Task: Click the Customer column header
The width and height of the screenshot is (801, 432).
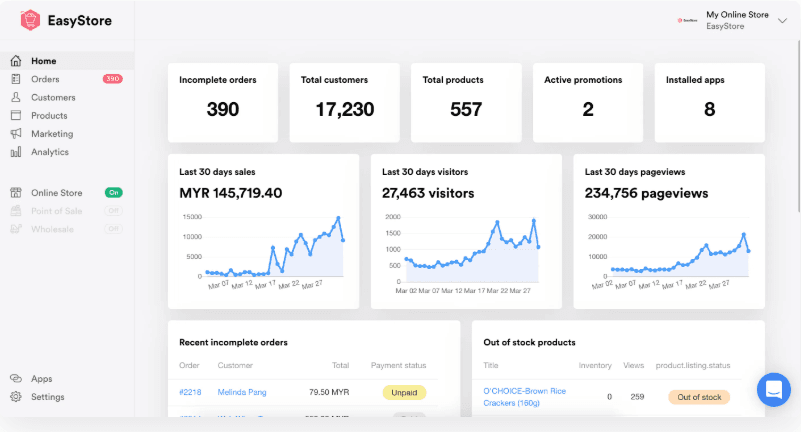Action: 235,365
